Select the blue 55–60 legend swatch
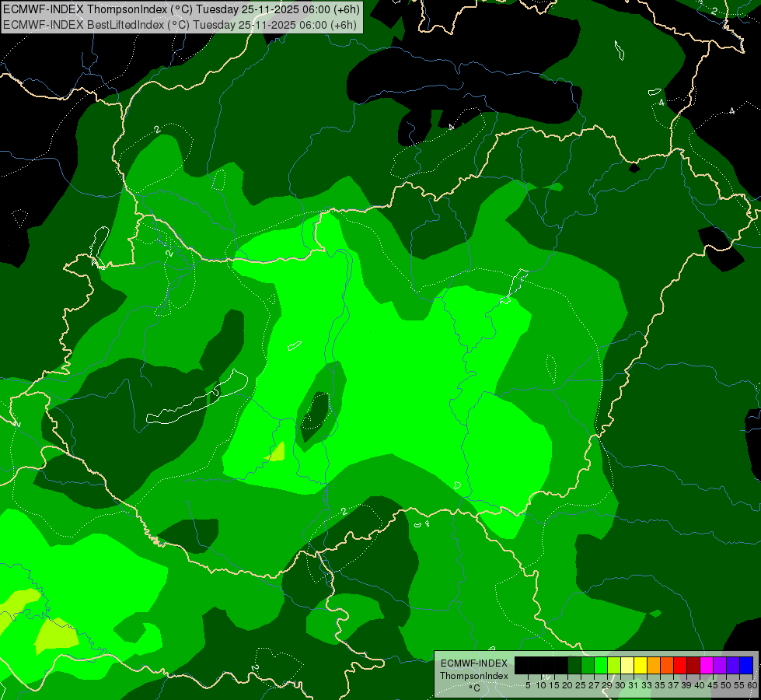Image resolution: width=761 pixels, height=700 pixels. click(746, 665)
